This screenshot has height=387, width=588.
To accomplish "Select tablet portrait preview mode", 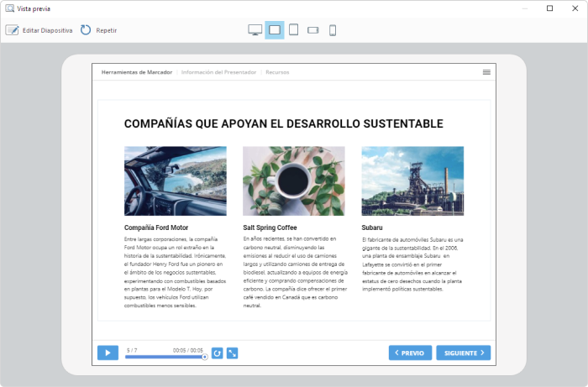I will click(x=294, y=30).
